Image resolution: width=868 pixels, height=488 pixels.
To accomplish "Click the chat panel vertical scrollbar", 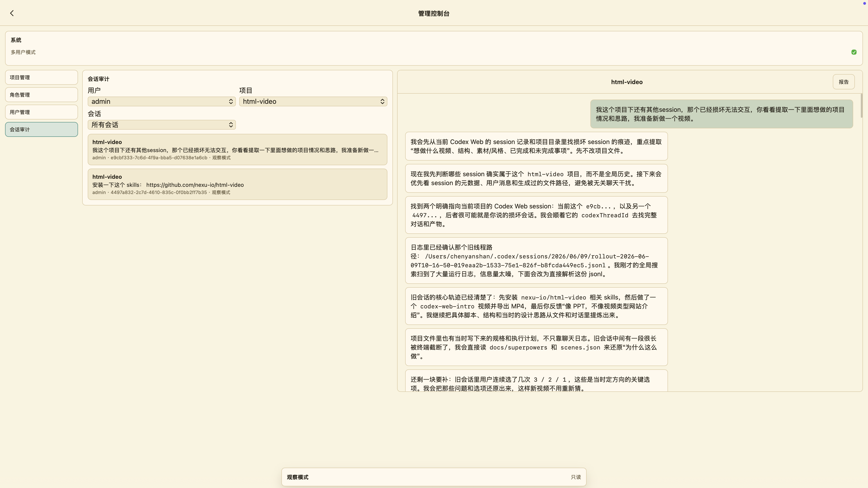I will (x=862, y=106).
